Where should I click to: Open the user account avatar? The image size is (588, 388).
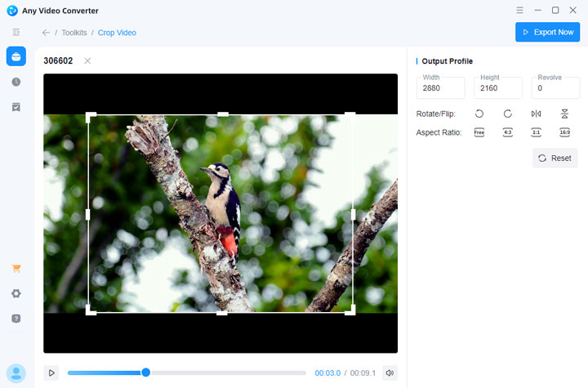pos(16,373)
